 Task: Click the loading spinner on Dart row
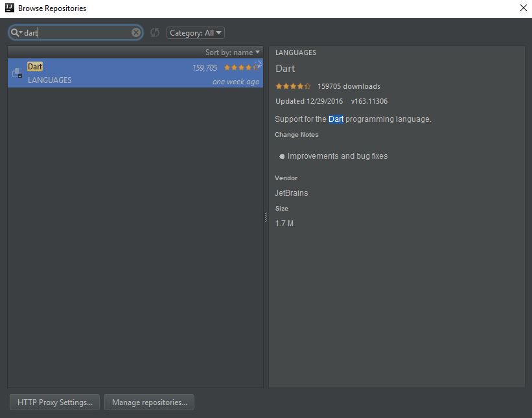click(x=259, y=64)
